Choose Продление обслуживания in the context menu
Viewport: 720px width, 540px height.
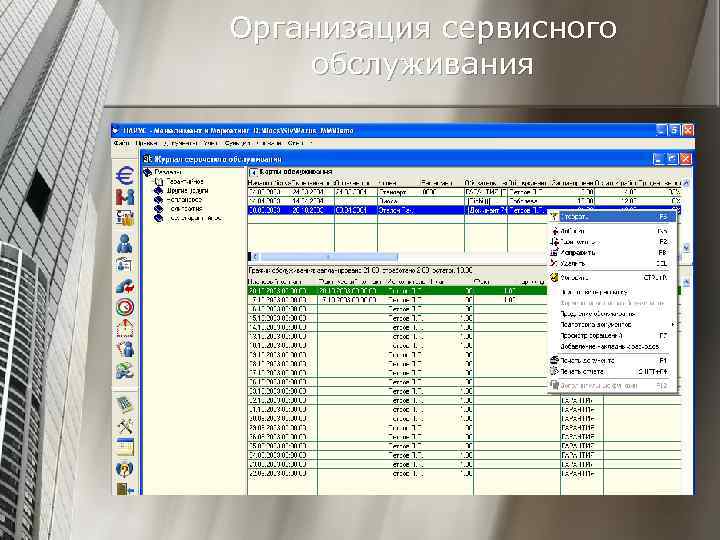612,314
